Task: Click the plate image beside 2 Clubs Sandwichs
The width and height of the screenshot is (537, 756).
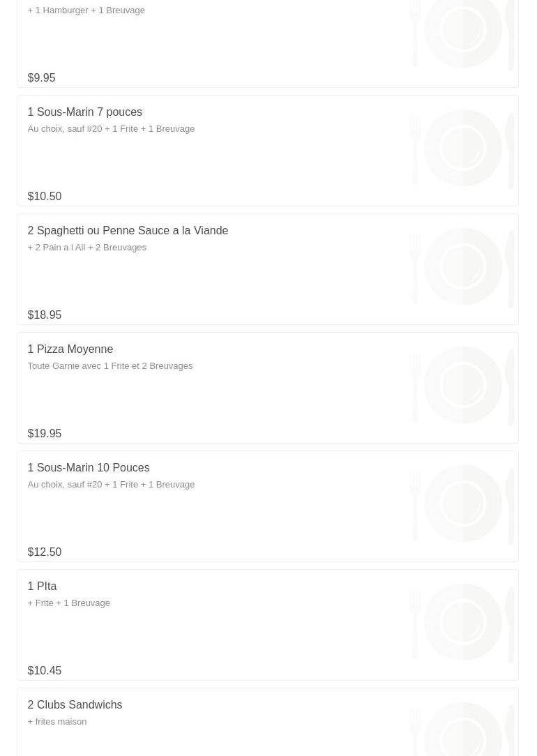Action: pyautogui.click(x=462, y=729)
